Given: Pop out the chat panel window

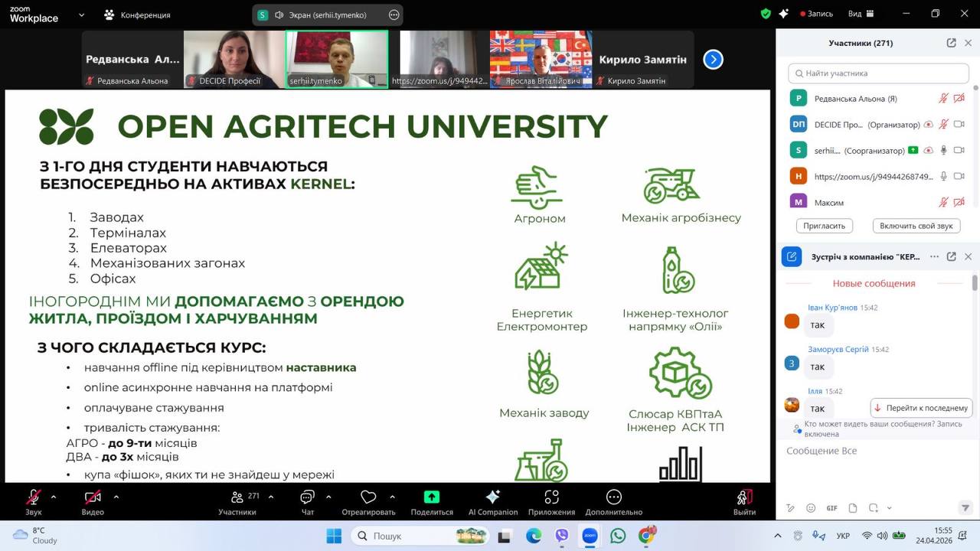Looking at the screenshot, I should (951, 257).
